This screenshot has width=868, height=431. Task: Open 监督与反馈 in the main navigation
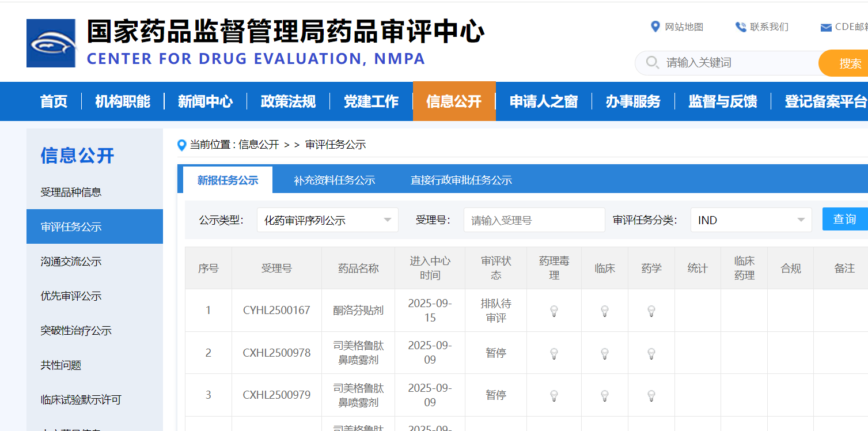tap(723, 101)
